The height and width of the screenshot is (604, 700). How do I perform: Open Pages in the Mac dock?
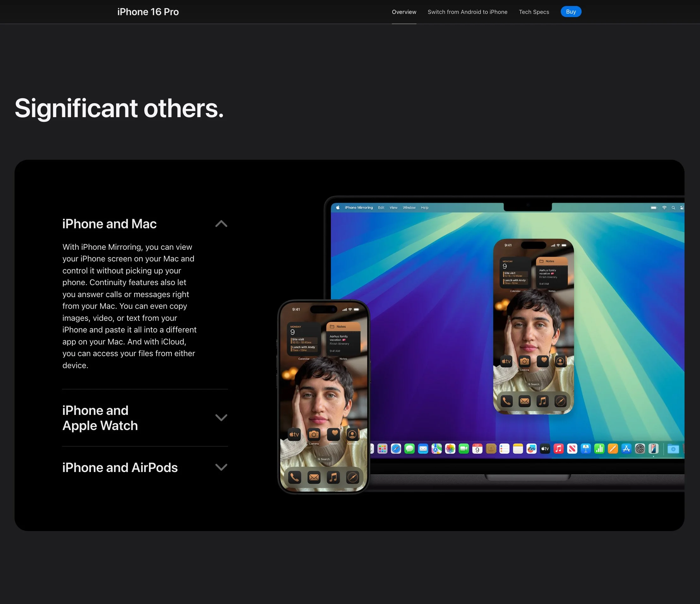[x=613, y=449]
